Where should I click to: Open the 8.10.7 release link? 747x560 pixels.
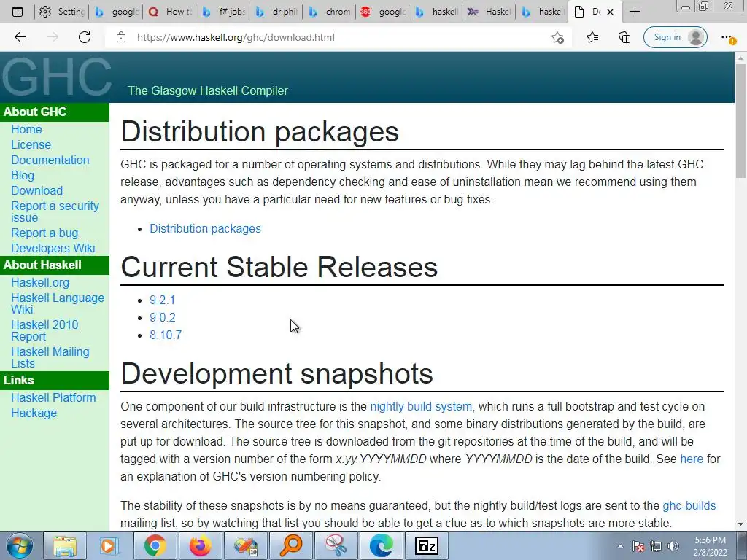pyautogui.click(x=166, y=335)
